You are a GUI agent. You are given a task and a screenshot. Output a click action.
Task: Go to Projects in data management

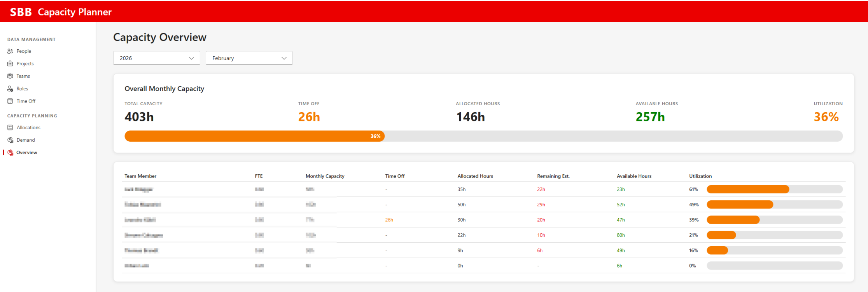point(25,64)
